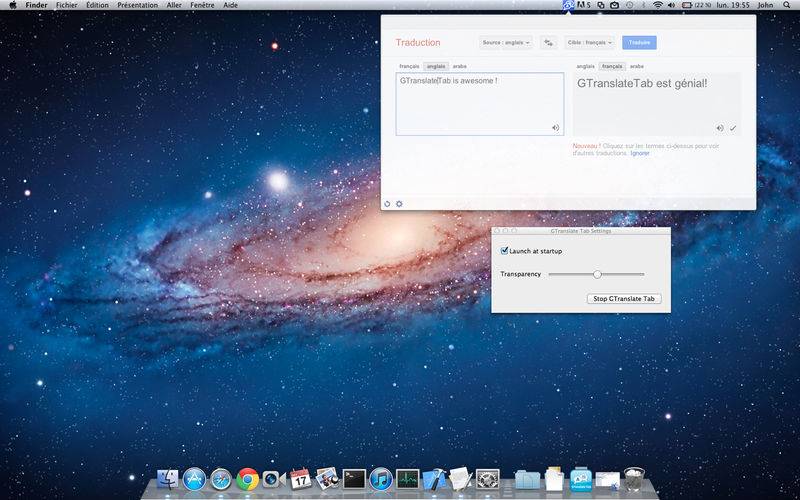Click into the source text input box

pyautogui.click(x=480, y=104)
